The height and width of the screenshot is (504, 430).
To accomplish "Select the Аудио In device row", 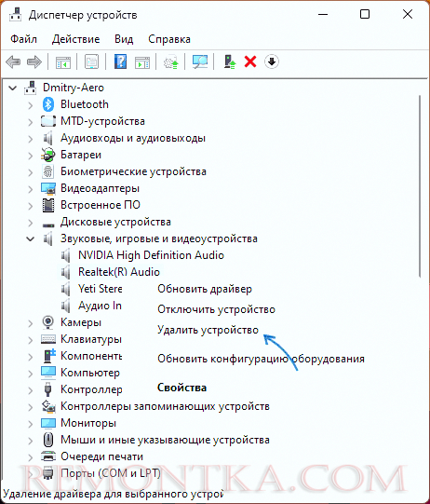I will (x=100, y=306).
